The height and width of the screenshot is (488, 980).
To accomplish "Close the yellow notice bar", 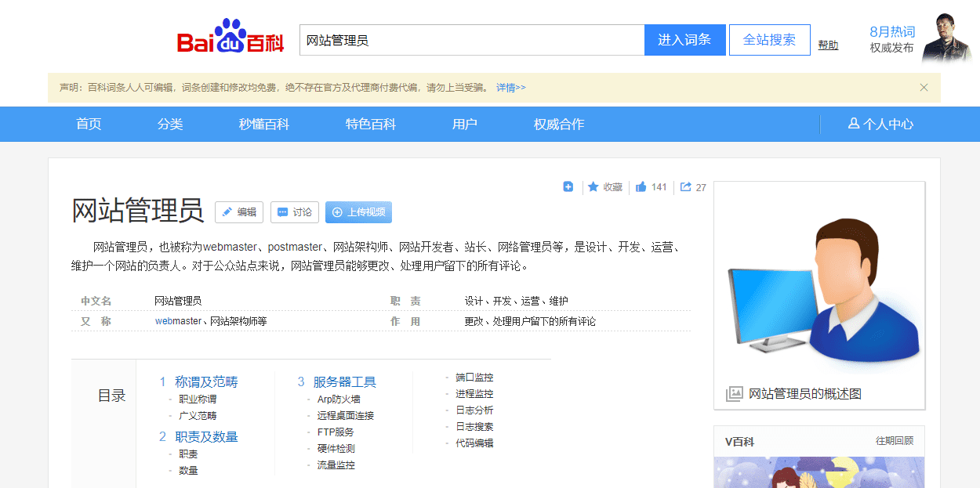I will click(x=924, y=88).
